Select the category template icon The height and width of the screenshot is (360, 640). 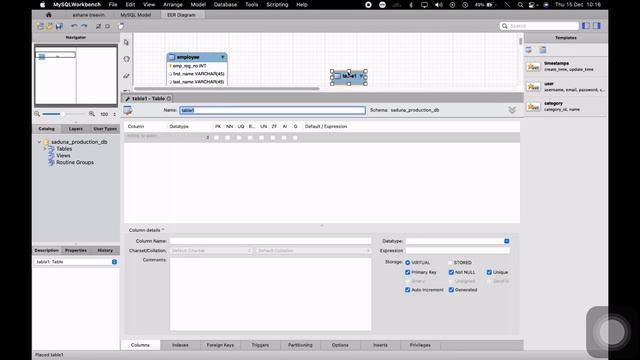tap(533, 106)
